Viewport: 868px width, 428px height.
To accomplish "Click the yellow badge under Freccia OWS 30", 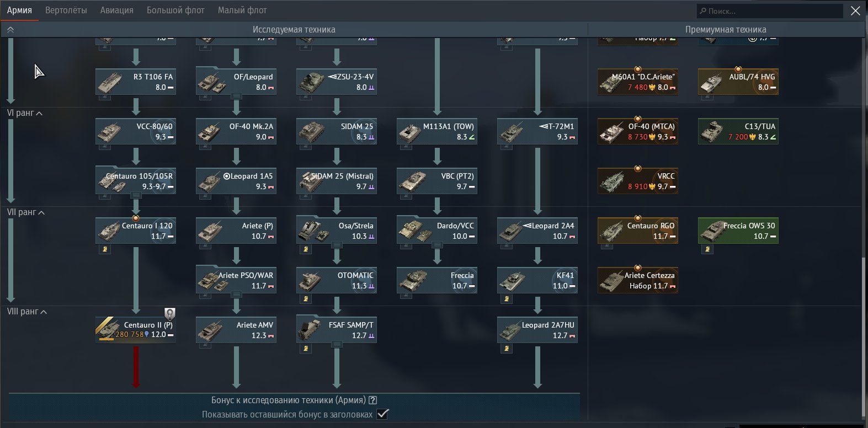I will point(708,249).
